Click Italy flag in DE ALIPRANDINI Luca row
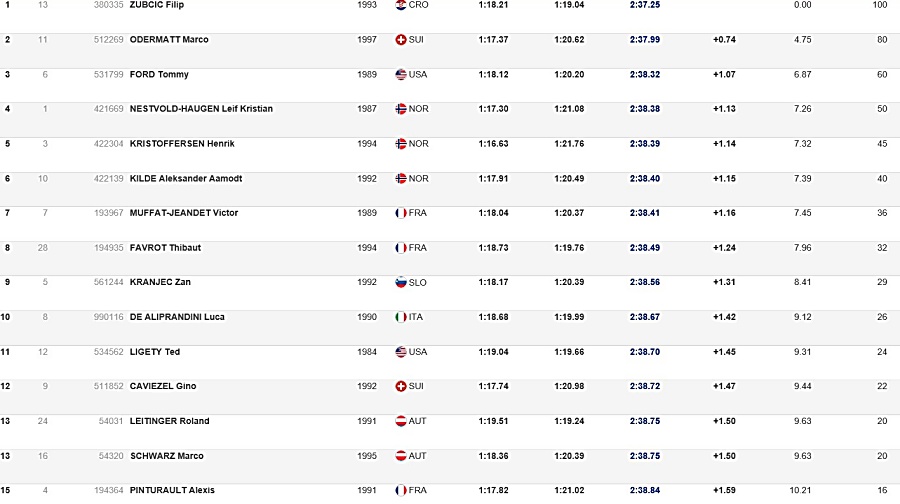 click(401, 317)
